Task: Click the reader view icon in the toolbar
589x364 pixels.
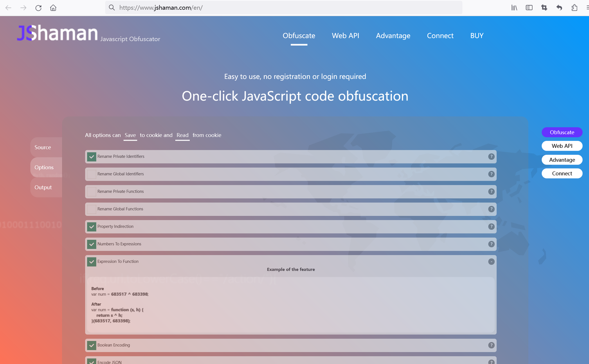Action: click(529, 7)
